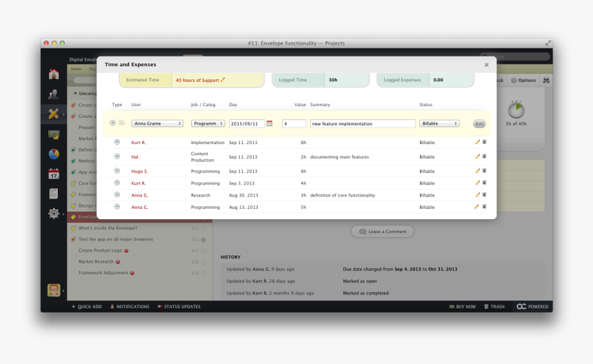The image size is (593, 364).
Task: Open the Home icon in the sidebar
Action: [x=54, y=74]
